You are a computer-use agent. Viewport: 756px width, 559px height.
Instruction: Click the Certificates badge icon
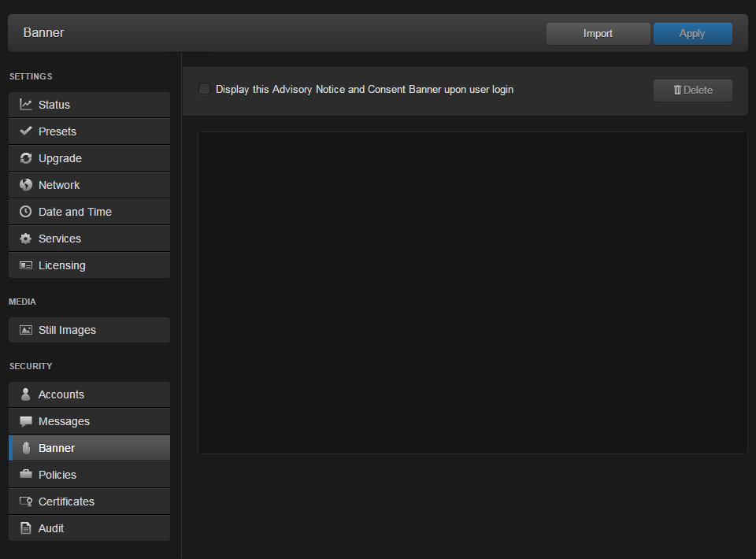(x=26, y=502)
